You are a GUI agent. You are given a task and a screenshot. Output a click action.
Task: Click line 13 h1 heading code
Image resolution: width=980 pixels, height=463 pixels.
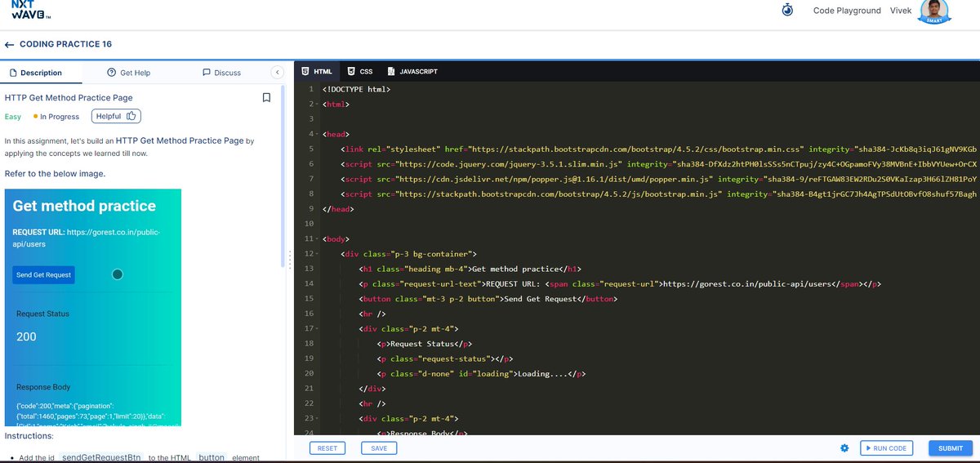tap(470, 269)
